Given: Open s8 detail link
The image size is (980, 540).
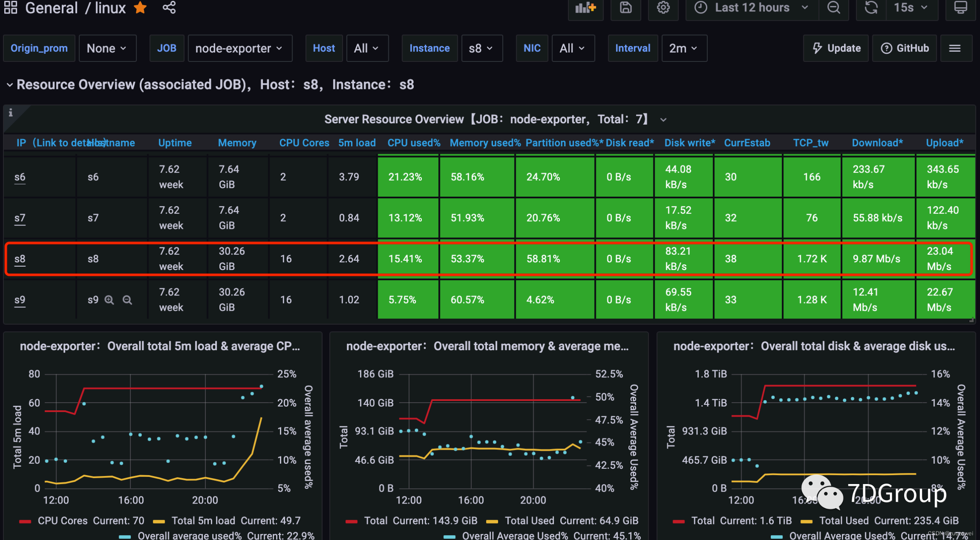Looking at the screenshot, I should pyautogui.click(x=20, y=259).
